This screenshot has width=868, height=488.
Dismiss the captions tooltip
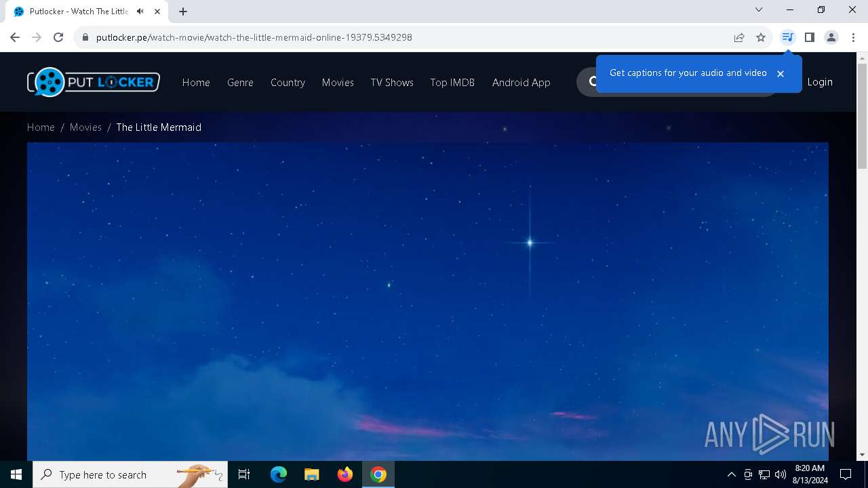click(x=781, y=73)
